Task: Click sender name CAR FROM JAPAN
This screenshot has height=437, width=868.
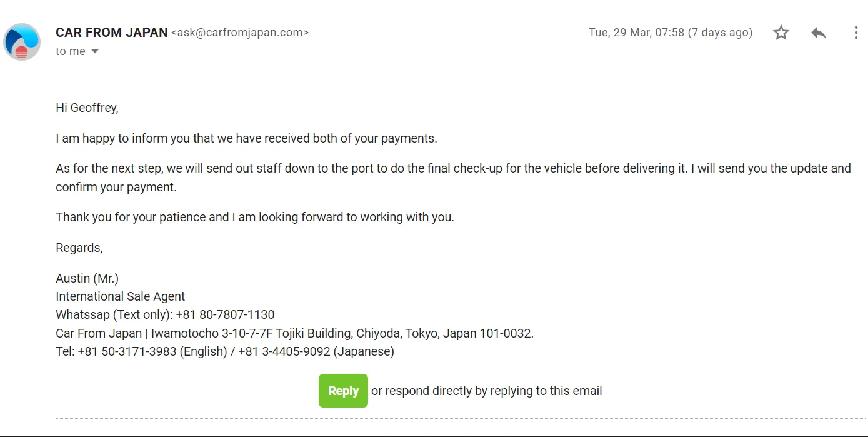Action: tap(112, 33)
